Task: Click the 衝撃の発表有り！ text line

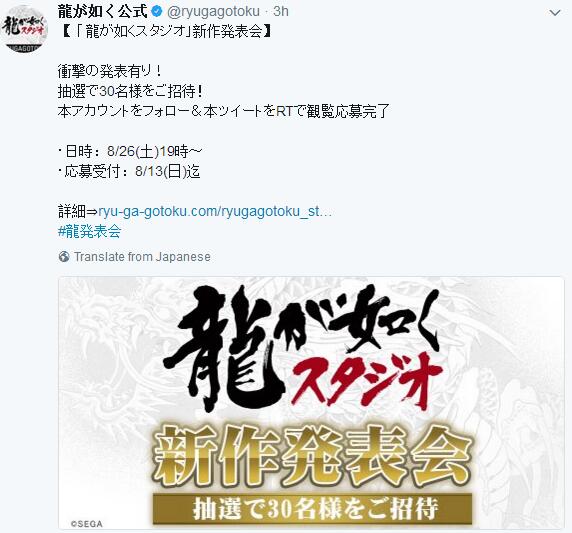Action: pyautogui.click(x=110, y=72)
